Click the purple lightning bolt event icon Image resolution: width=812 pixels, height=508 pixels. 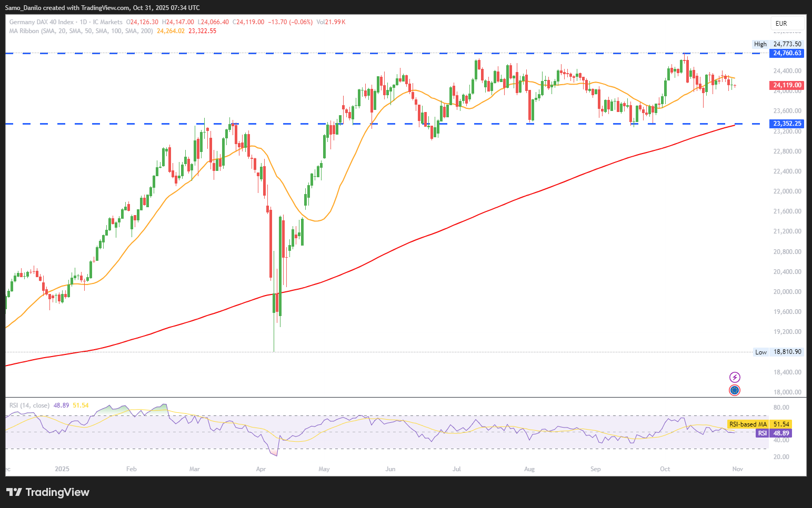point(735,377)
